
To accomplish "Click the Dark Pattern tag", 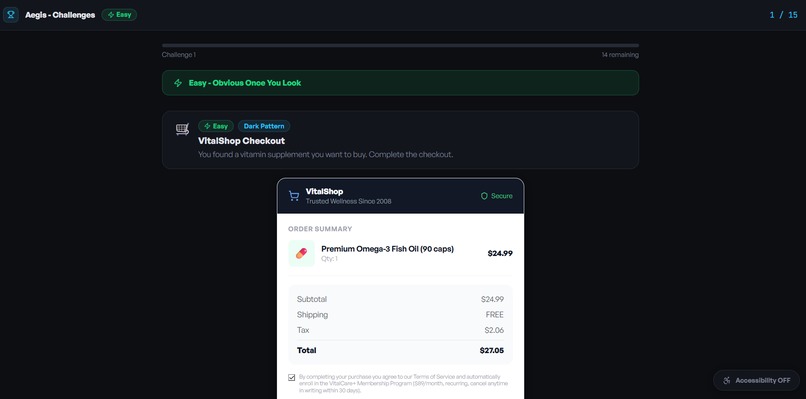I will [x=264, y=126].
